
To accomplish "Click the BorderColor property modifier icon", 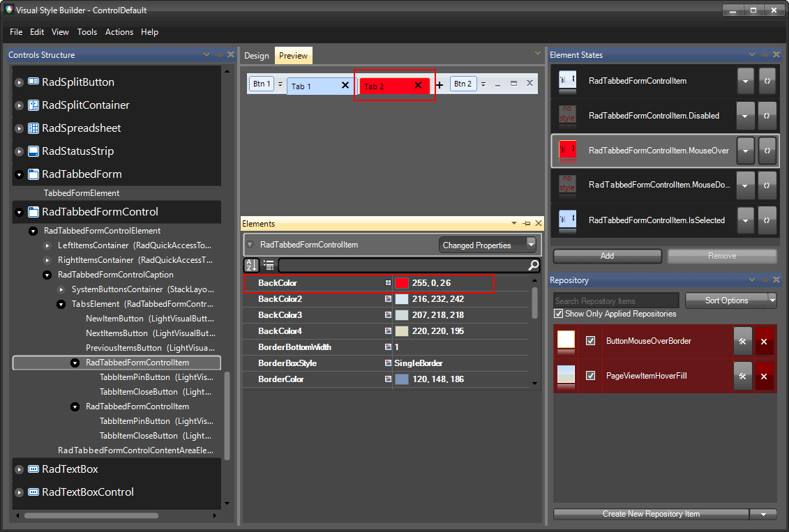I will [388, 379].
